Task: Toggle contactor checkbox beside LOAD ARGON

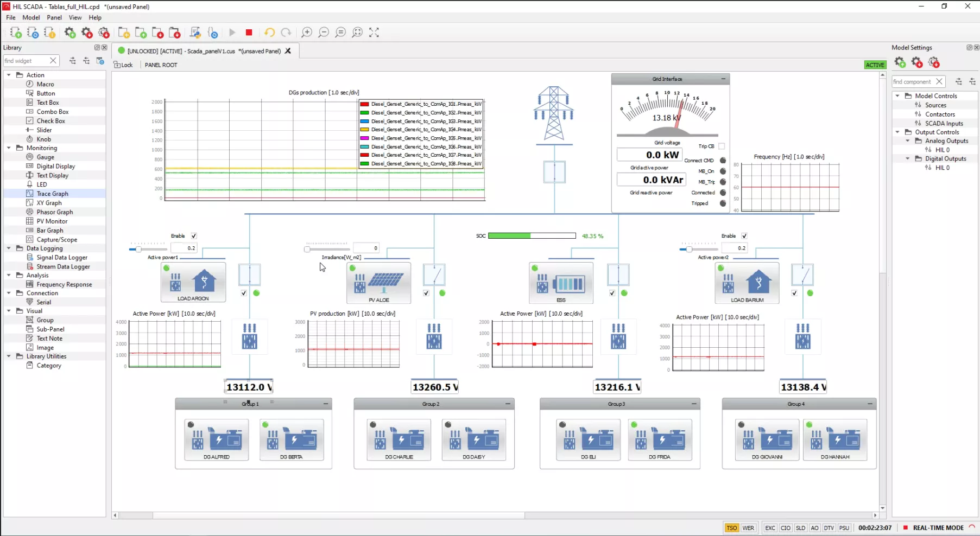Action: click(244, 293)
